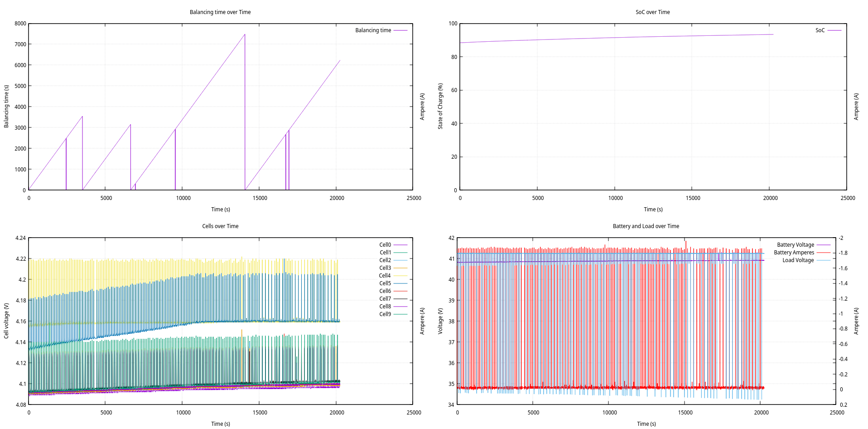Click the Cell5 legend entry
Viewport: 868px width, 429px height.
pos(385,283)
